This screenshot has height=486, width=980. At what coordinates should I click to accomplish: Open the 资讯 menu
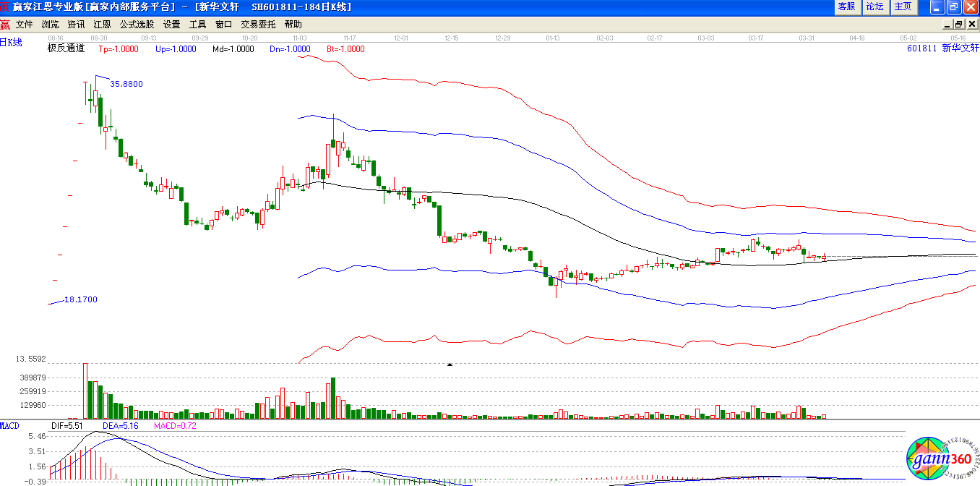pyautogui.click(x=76, y=24)
